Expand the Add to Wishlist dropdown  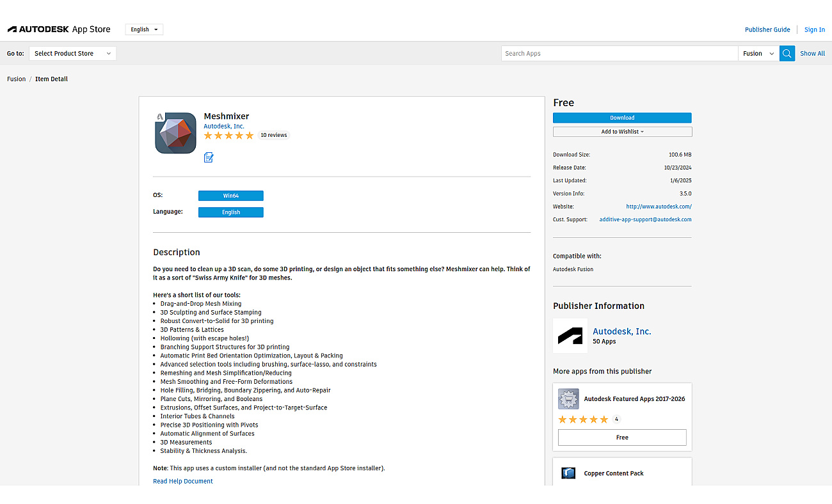[622, 132]
